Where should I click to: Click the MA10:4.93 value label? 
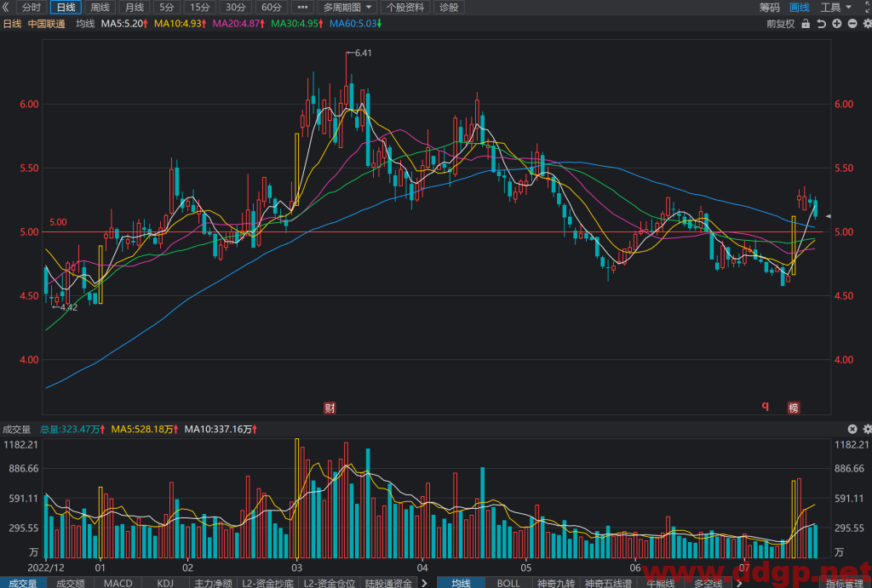(x=181, y=23)
